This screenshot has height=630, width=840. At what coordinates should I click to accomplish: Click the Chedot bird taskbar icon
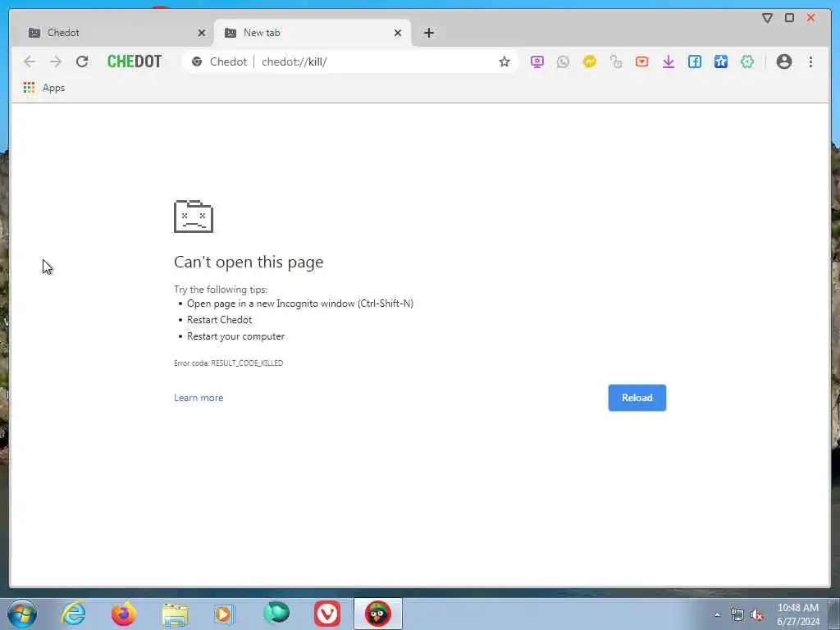pyautogui.click(x=377, y=614)
